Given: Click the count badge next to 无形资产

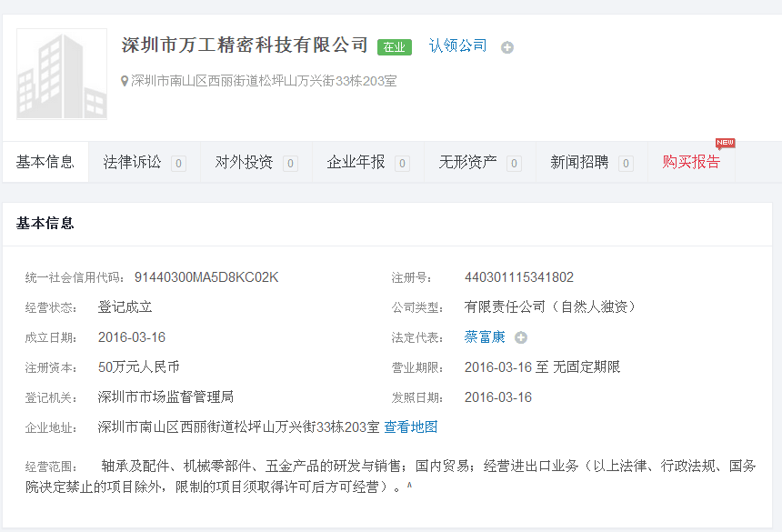Looking at the screenshot, I should pos(514,164).
